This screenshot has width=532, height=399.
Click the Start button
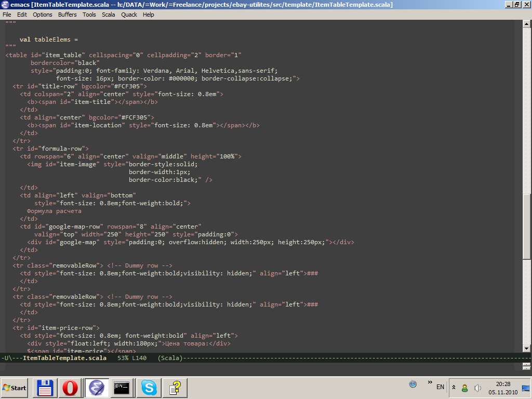coord(15,388)
